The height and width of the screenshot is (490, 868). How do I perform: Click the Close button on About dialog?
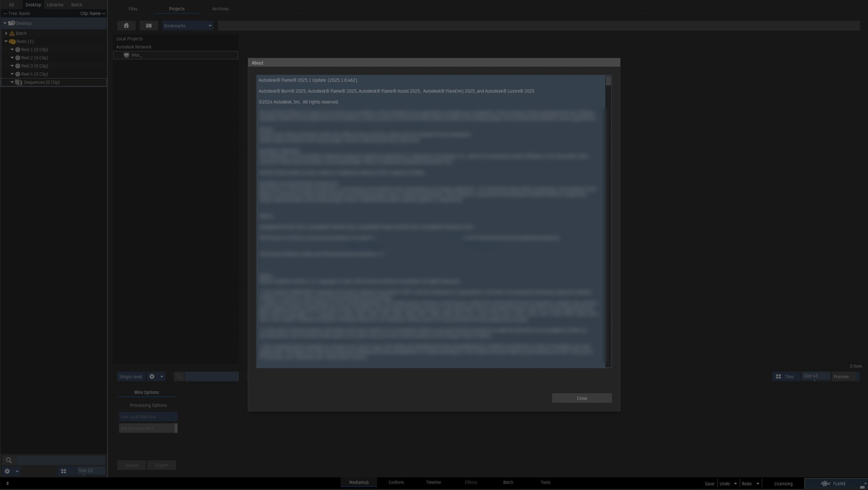coord(582,398)
